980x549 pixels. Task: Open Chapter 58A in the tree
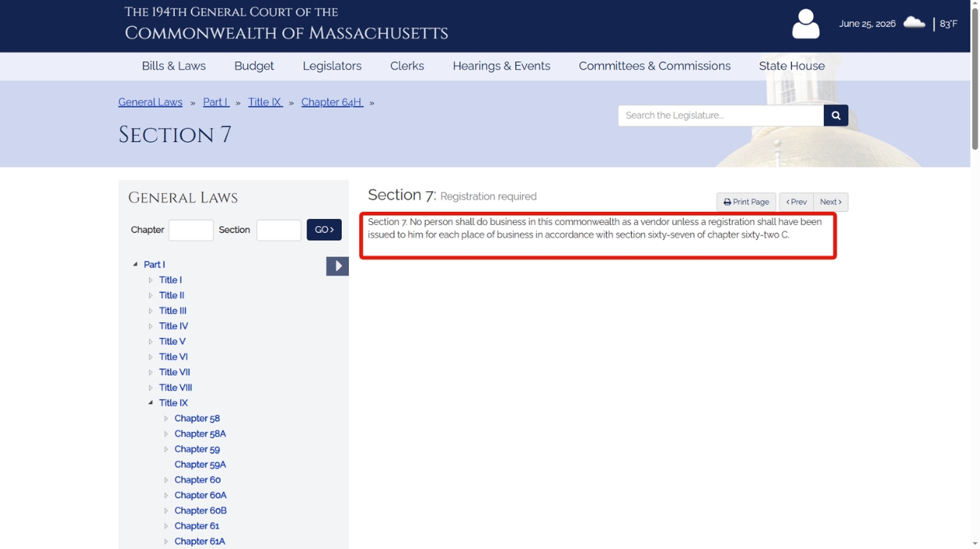200,434
